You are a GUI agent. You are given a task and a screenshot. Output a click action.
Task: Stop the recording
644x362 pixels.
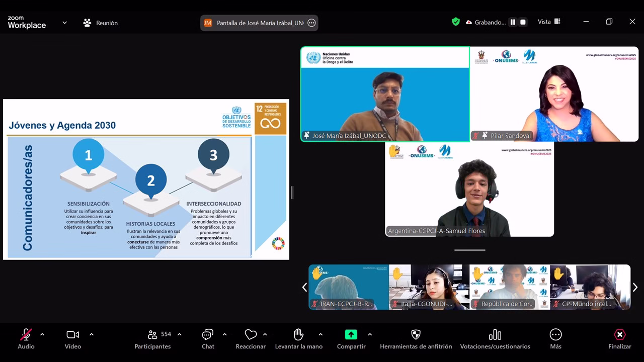click(x=523, y=22)
